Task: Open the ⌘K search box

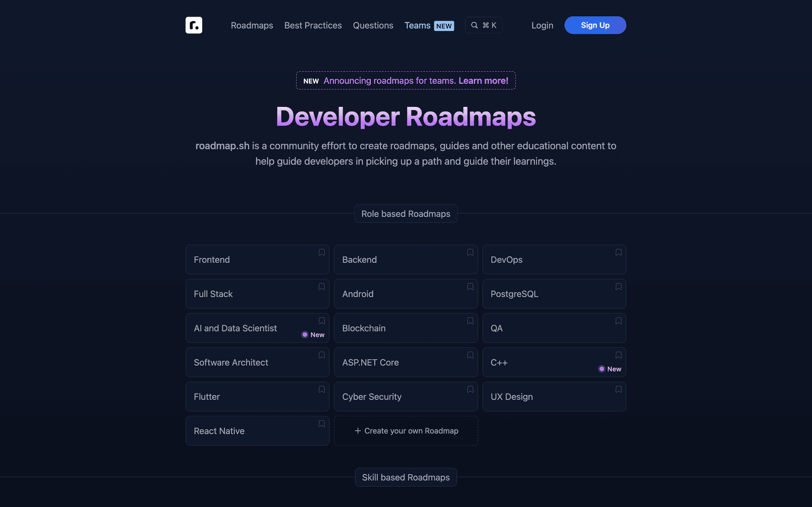Action: [484, 25]
